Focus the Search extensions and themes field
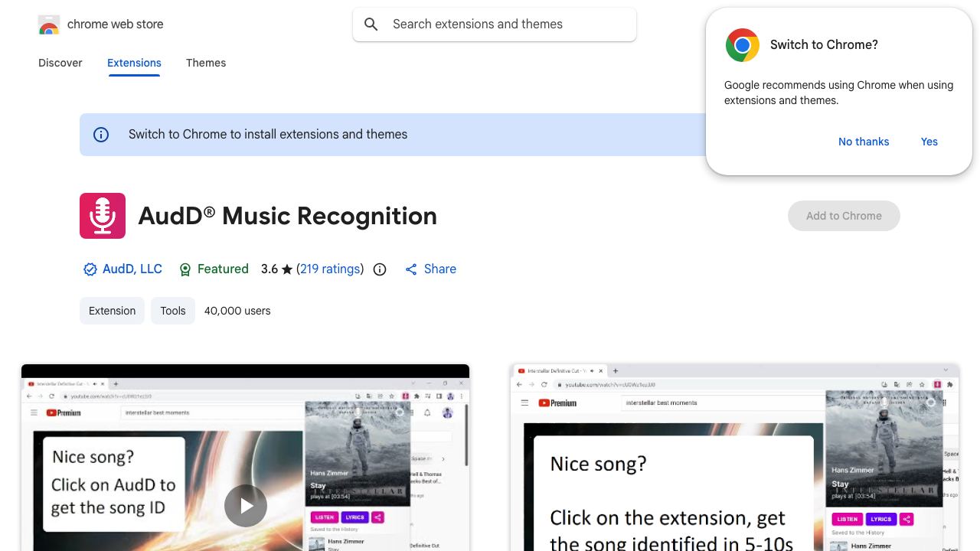 pos(495,24)
